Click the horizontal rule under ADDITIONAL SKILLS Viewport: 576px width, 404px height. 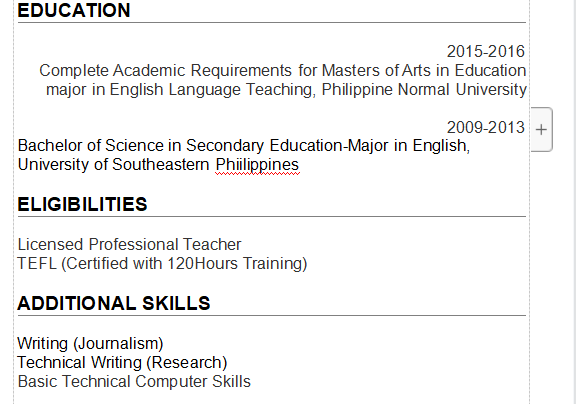point(271,315)
